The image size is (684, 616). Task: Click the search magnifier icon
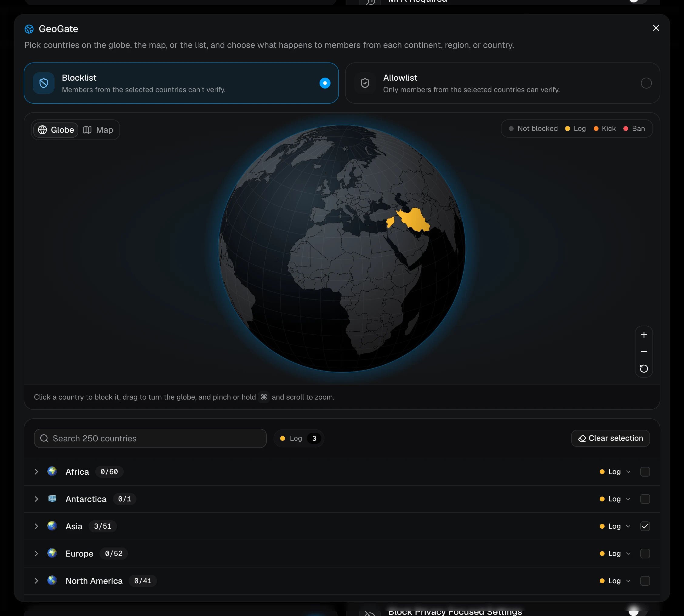pos(44,438)
